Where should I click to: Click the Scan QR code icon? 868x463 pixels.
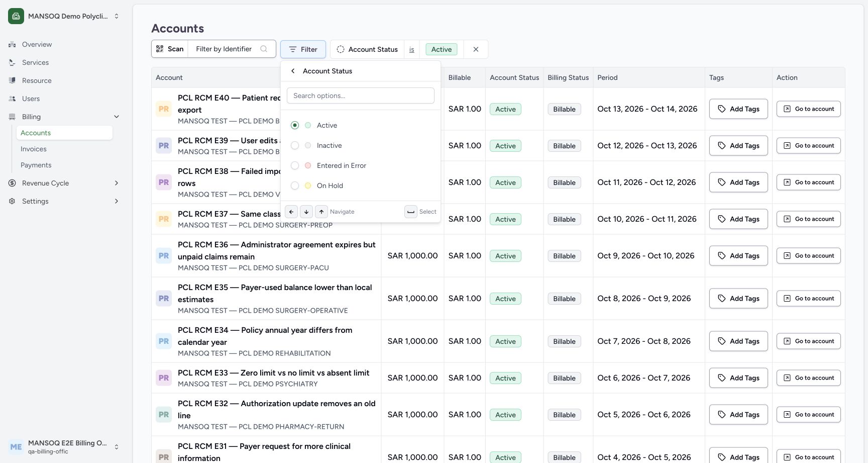[160, 49]
